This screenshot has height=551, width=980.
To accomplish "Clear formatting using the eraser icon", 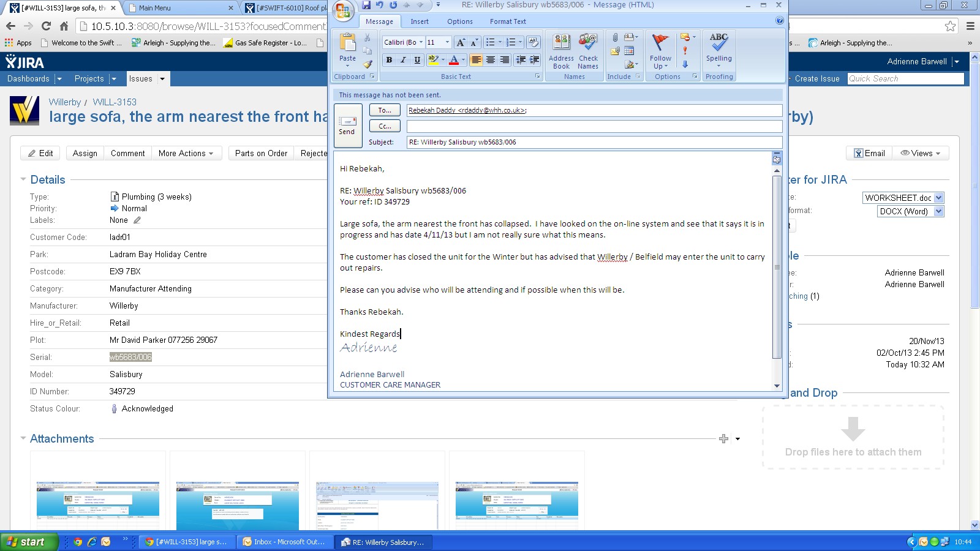I will coord(533,42).
